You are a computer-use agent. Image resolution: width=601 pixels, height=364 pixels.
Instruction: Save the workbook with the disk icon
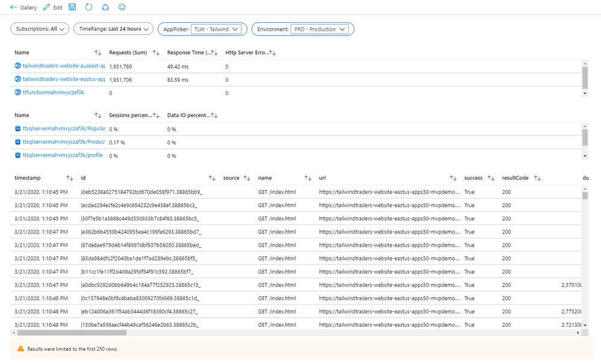pyautogui.click(x=72, y=7)
